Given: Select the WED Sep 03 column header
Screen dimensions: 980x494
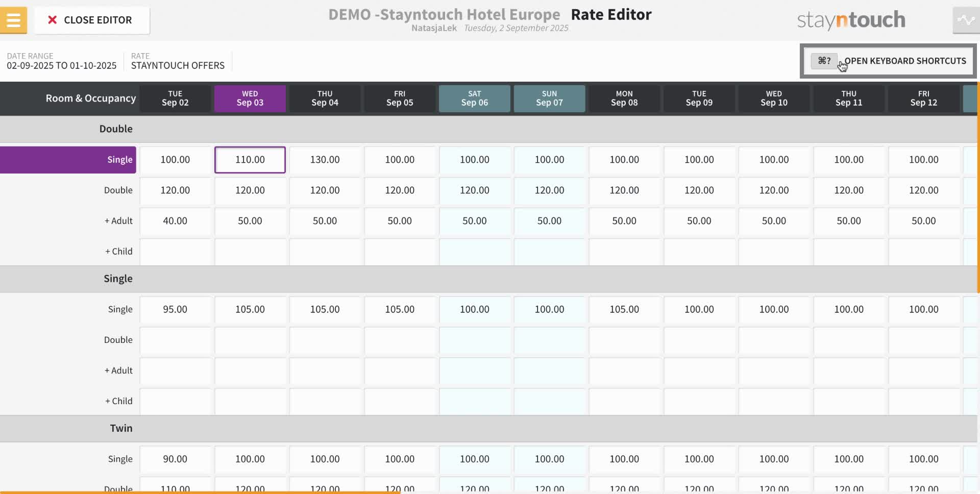Looking at the screenshot, I should click(x=250, y=98).
